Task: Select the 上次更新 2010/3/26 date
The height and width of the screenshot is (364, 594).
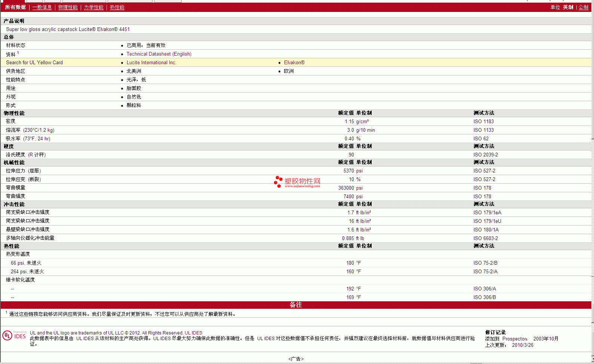Action: (509, 345)
